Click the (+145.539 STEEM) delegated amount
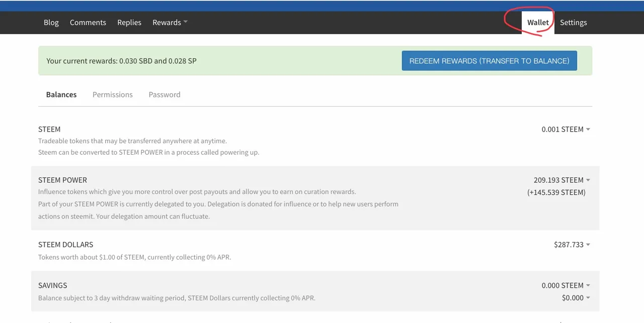 (556, 192)
